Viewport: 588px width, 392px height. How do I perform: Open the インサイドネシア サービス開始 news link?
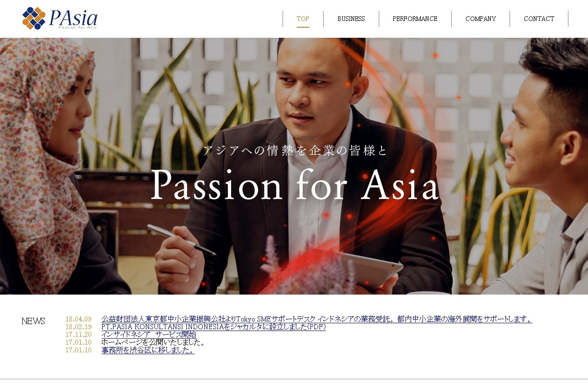coord(149,335)
